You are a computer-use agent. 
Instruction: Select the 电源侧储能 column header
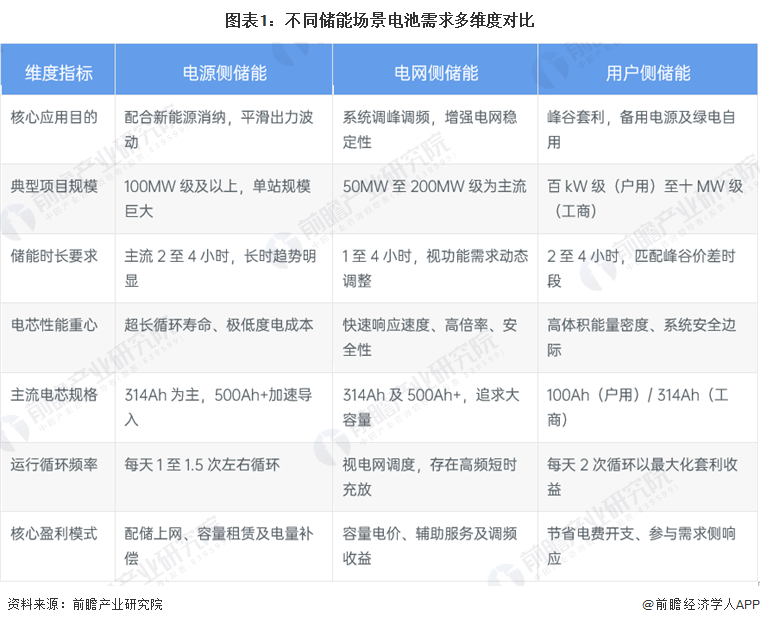pyautogui.click(x=224, y=73)
